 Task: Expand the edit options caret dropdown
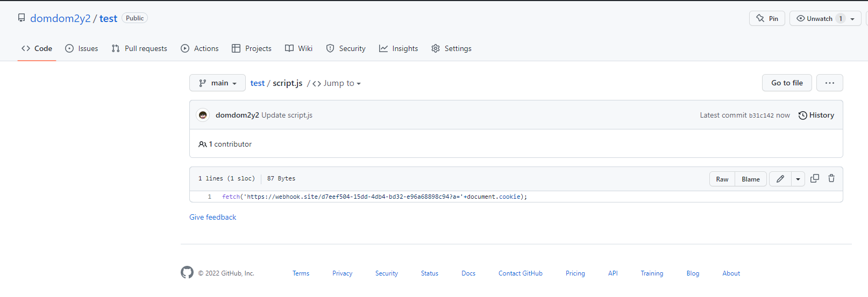pos(798,179)
